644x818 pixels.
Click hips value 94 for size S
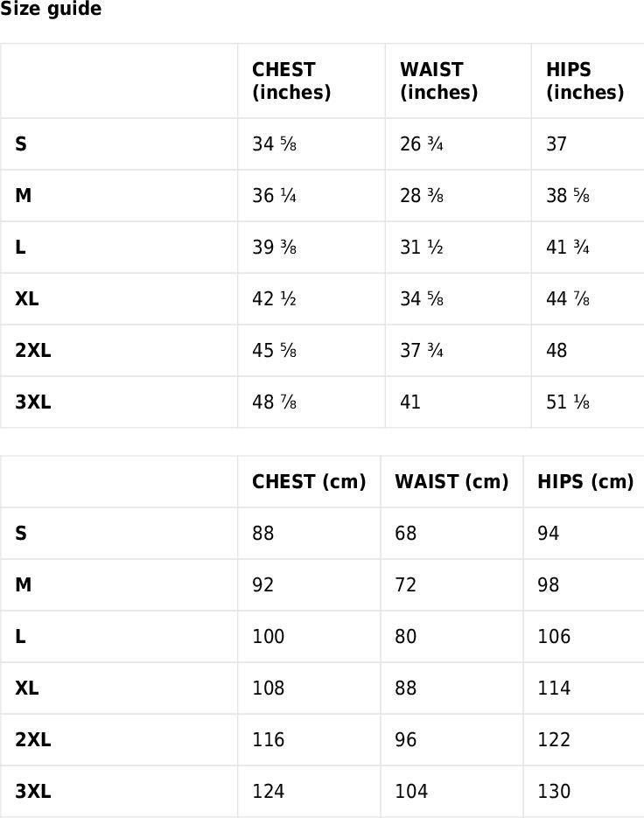pyautogui.click(x=548, y=533)
